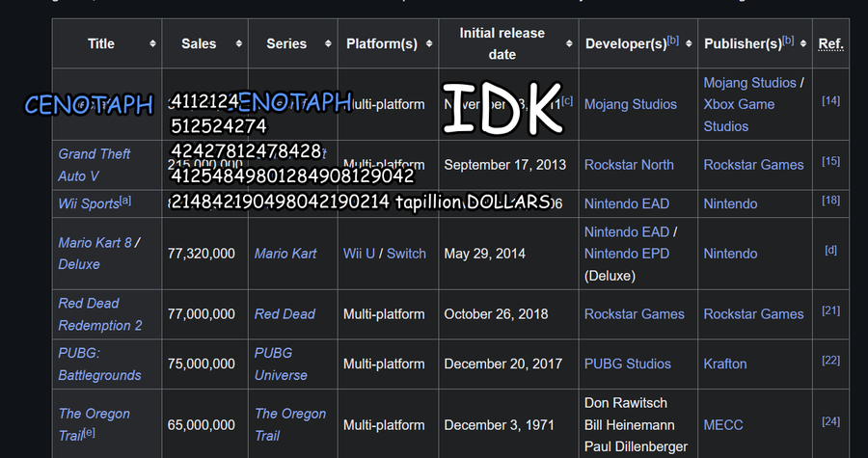Select the sales figure 77,320,000

(201, 254)
